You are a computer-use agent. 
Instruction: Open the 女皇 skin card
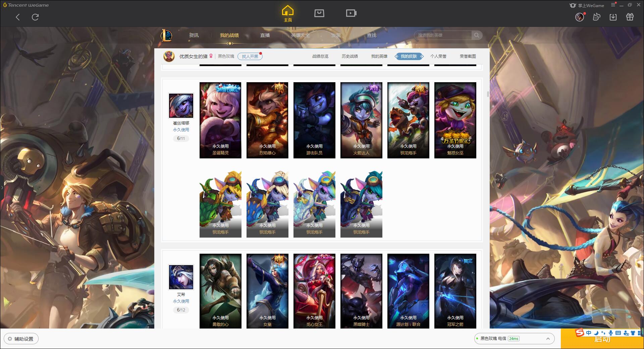[x=267, y=291]
